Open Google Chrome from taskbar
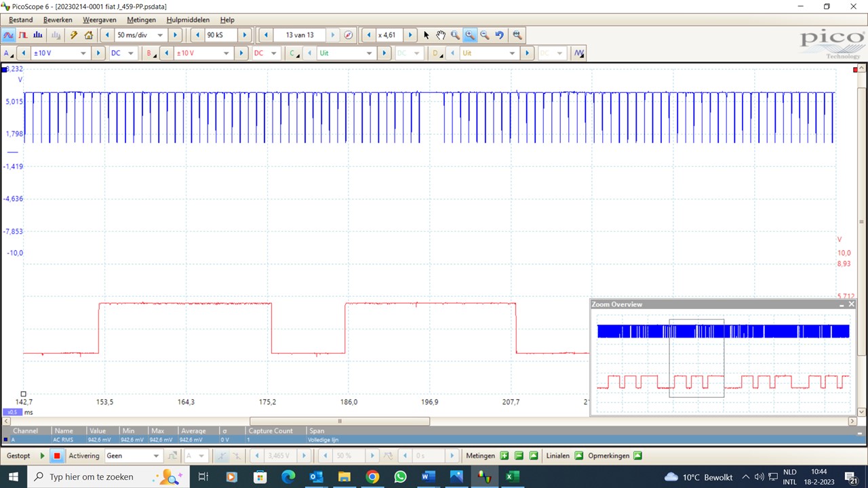This screenshot has width=868, height=488. pyautogui.click(x=372, y=477)
